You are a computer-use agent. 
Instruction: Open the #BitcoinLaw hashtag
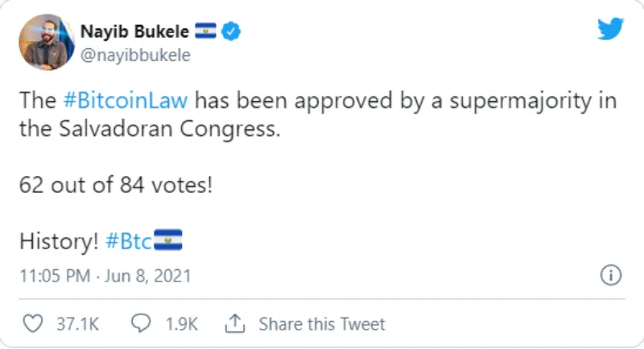(125, 102)
